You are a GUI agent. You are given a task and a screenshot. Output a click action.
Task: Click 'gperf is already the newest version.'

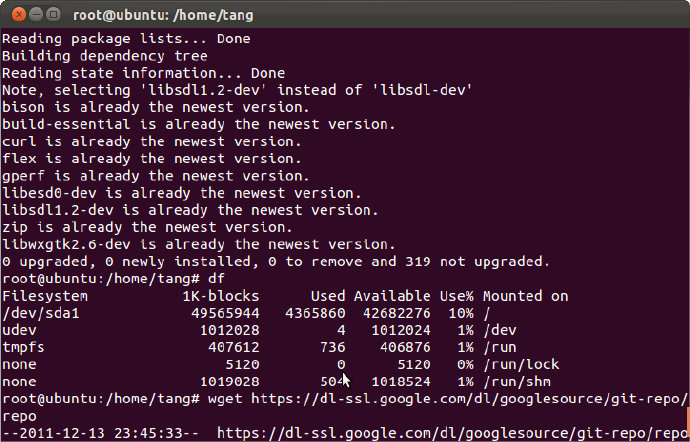point(156,176)
